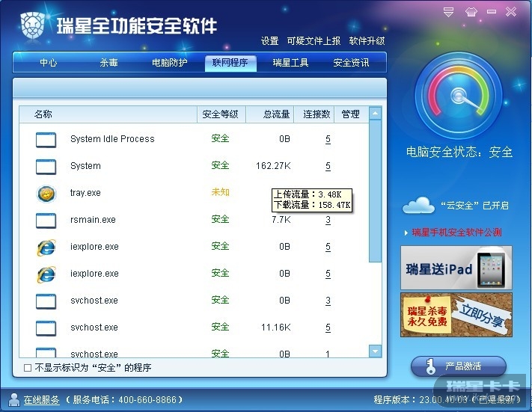Open the main menu dropdown icon in title bar
The height and width of the screenshot is (412, 532).
[448, 12]
